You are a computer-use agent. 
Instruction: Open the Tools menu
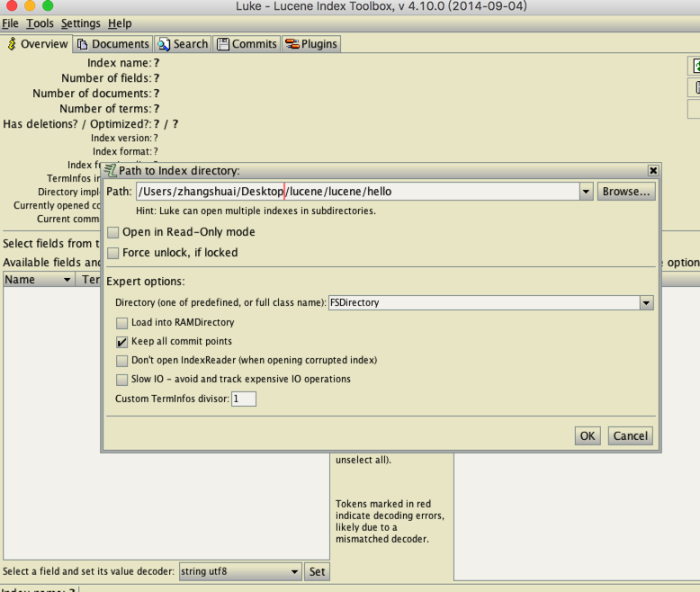point(40,23)
